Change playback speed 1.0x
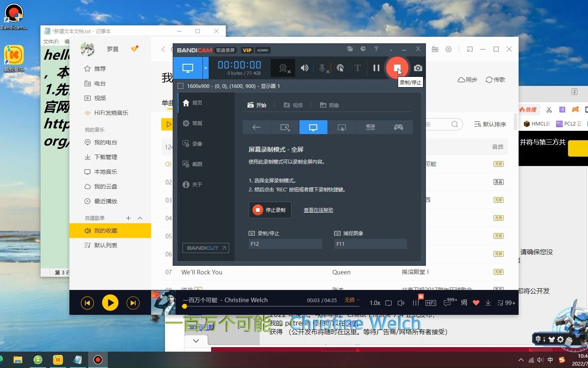Screen dimensions: 588x368 coord(375,303)
